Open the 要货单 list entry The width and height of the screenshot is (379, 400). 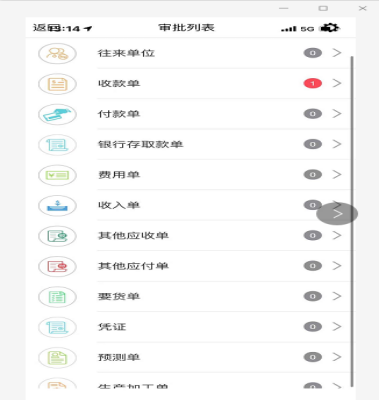click(191, 296)
